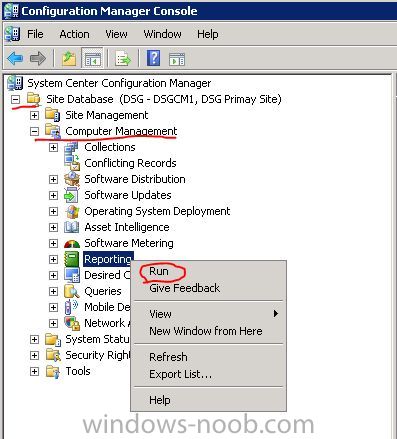Click the Security Rights folder icon

(53, 355)
